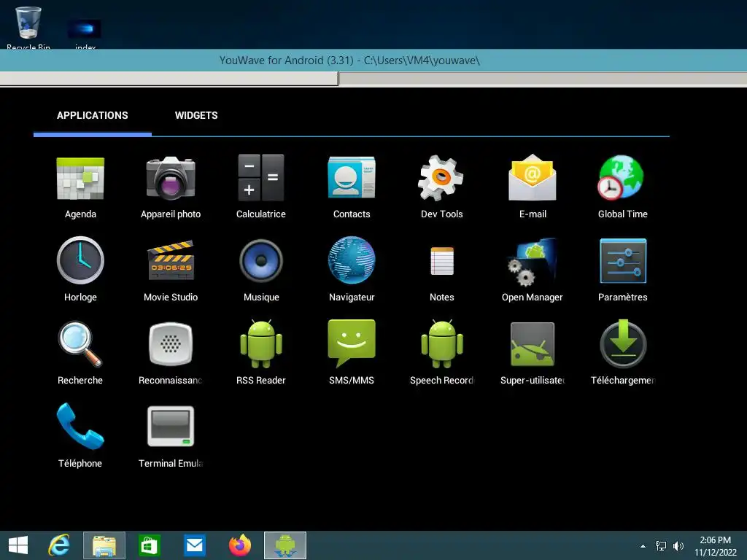This screenshot has height=560, width=747.
Task: Launch Firefox from the taskbar
Action: 239,545
